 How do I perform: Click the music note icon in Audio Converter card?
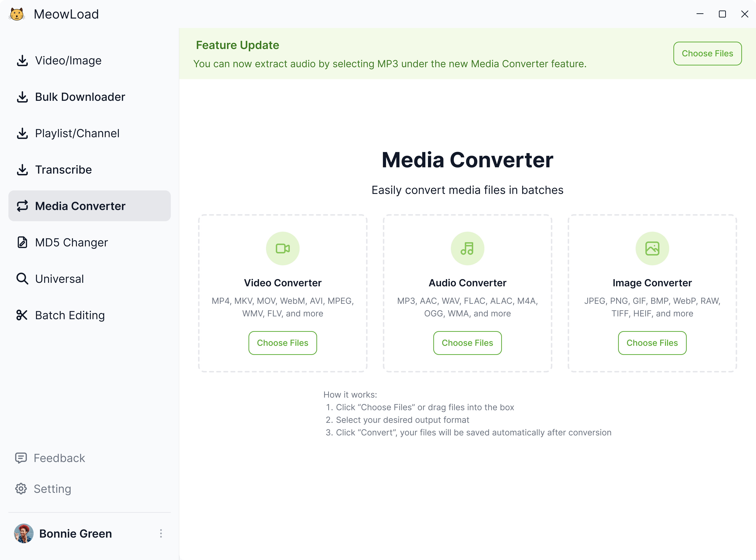[467, 248]
